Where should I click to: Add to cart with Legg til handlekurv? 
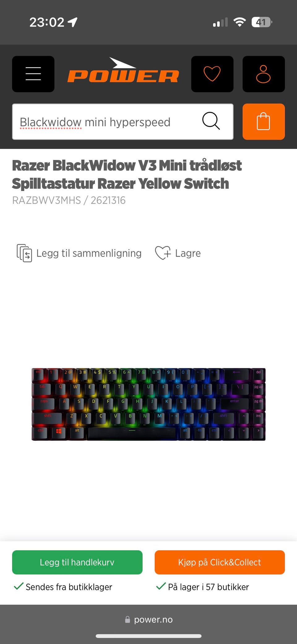click(77, 562)
